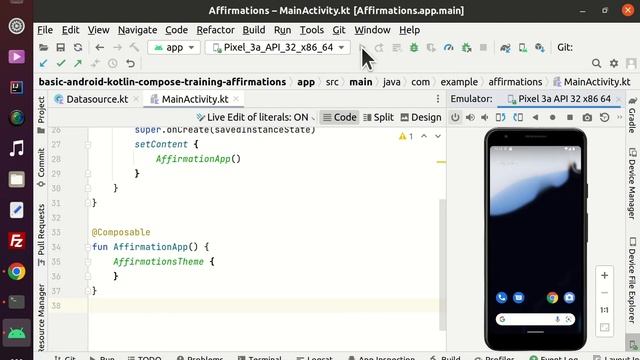The width and height of the screenshot is (640, 360).
Task: Open the Git menu
Action: (x=339, y=30)
